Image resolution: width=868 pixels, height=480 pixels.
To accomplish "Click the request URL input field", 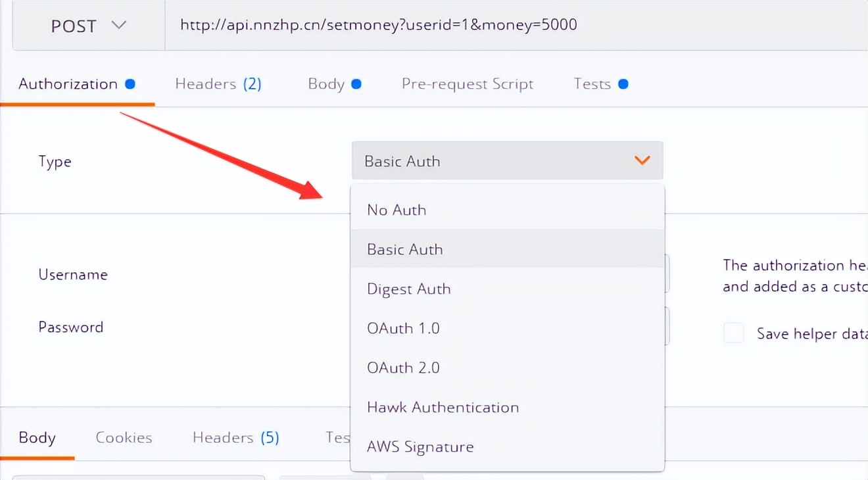I will pyautogui.click(x=513, y=26).
